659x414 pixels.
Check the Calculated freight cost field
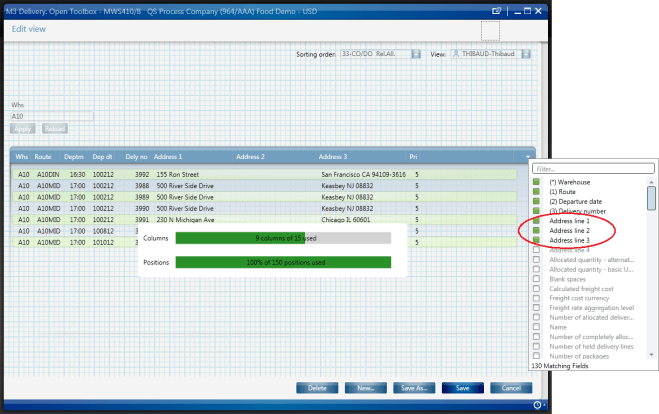536,289
